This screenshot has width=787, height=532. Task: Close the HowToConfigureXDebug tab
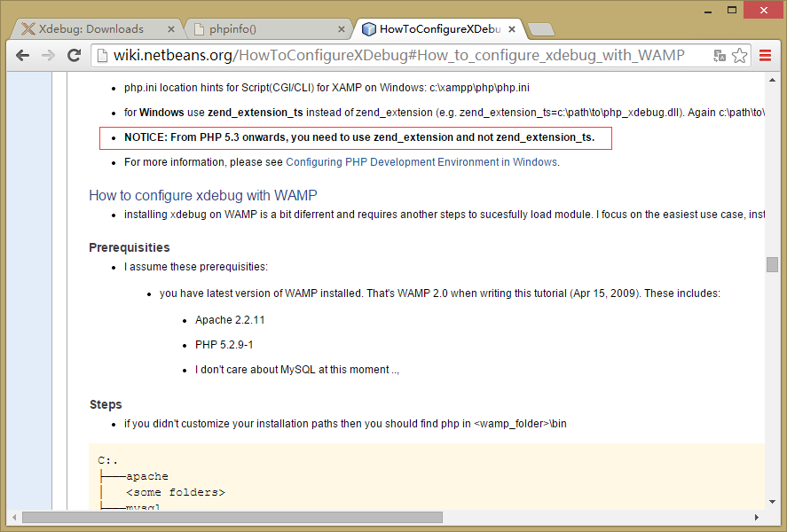tap(511, 29)
